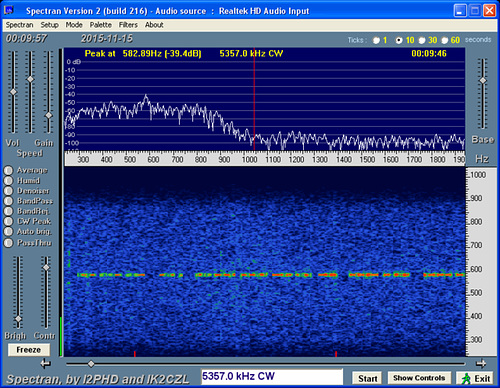
Task: Choose the 60 seconds ticks radio button
Action: point(444,40)
